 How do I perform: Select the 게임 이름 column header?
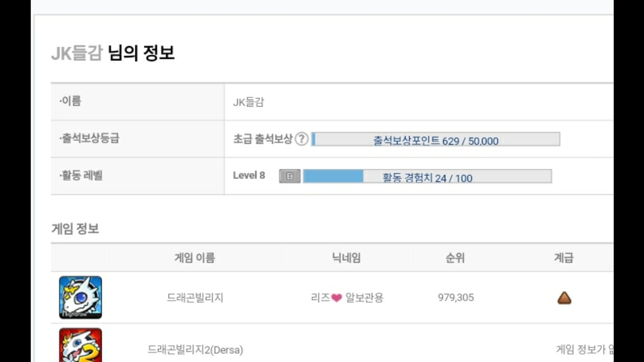tap(195, 258)
